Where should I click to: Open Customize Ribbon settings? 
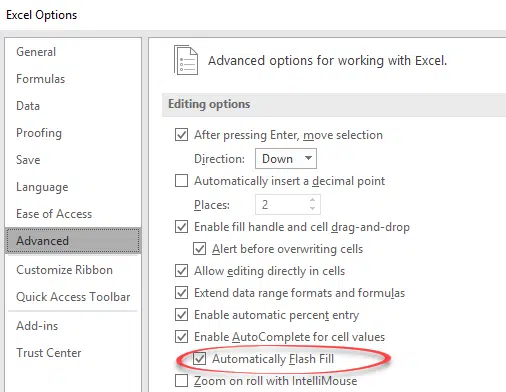click(x=64, y=270)
